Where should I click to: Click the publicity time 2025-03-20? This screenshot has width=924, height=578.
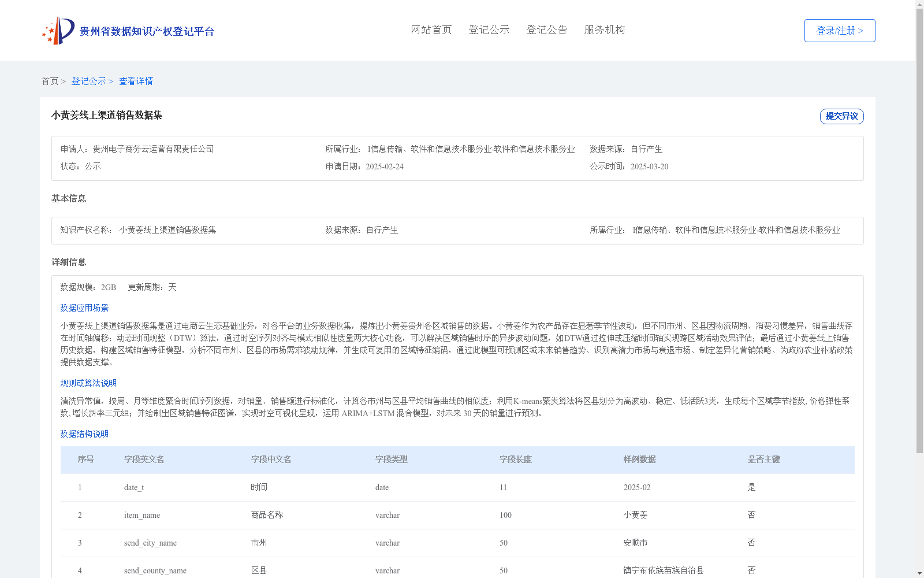click(x=650, y=166)
